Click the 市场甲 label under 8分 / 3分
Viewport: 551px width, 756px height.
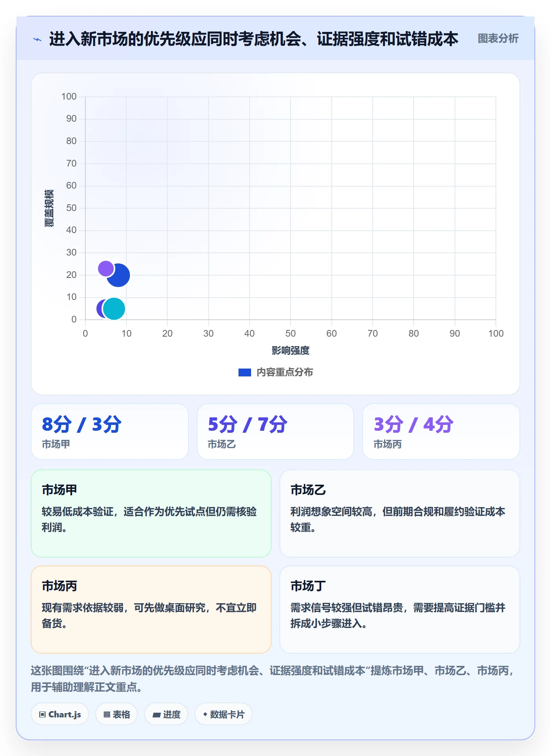click(56, 445)
